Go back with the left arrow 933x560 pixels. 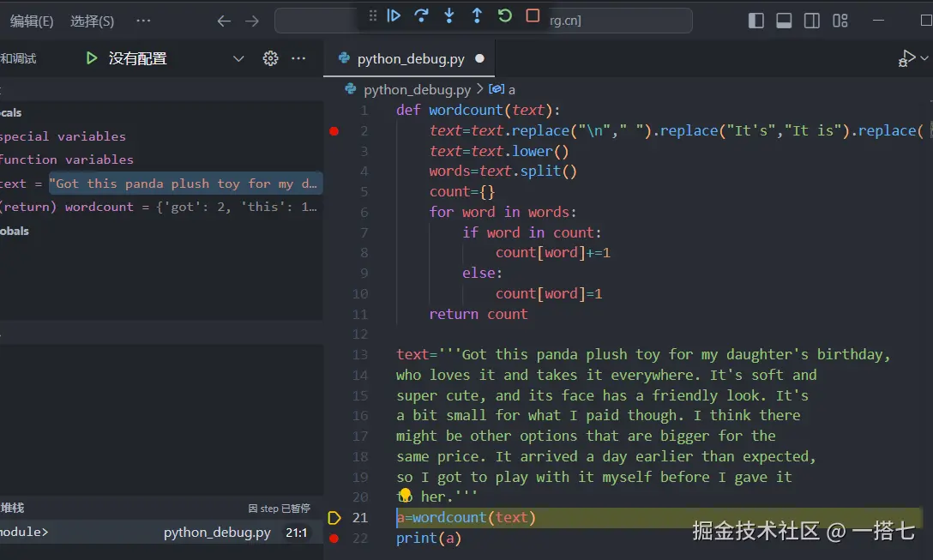(224, 21)
